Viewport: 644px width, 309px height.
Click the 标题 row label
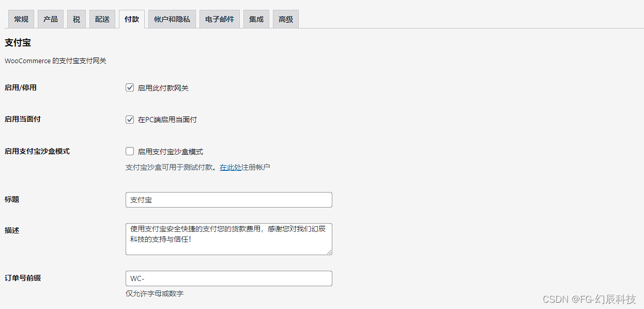pyautogui.click(x=12, y=199)
